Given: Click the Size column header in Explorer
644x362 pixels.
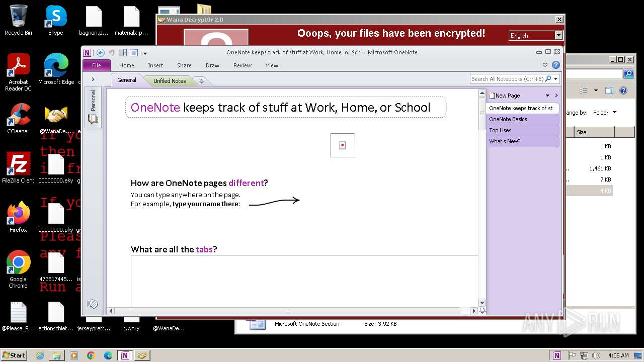Looking at the screenshot, I should click(594, 132).
